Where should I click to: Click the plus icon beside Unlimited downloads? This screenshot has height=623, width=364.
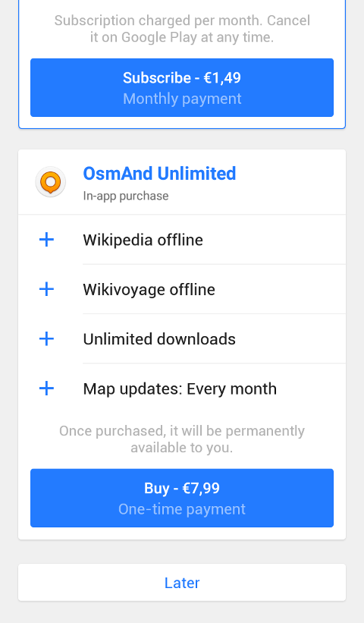coord(46,339)
